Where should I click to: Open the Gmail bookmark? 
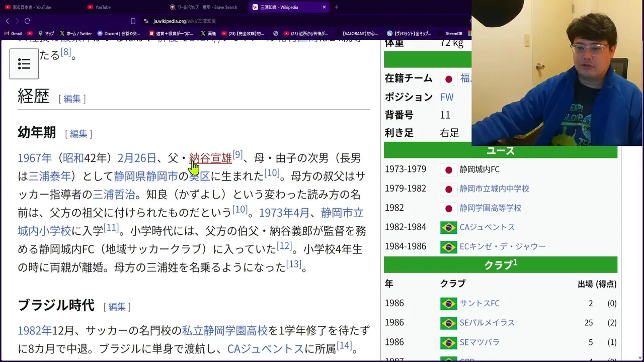point(13,34)
